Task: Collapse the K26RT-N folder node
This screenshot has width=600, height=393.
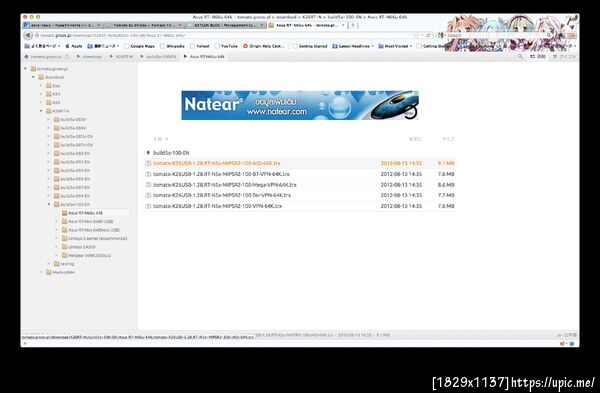Action: [41, 111]
